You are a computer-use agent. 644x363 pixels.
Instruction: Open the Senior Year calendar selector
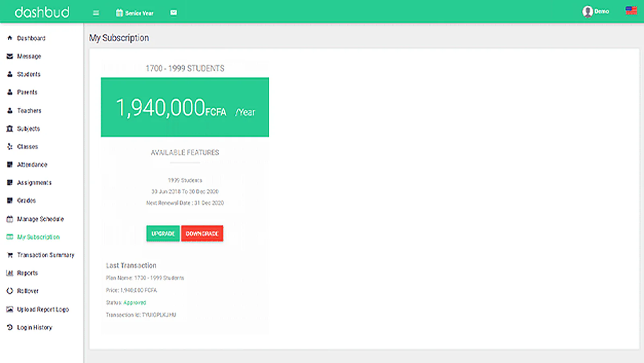[134, 13]
